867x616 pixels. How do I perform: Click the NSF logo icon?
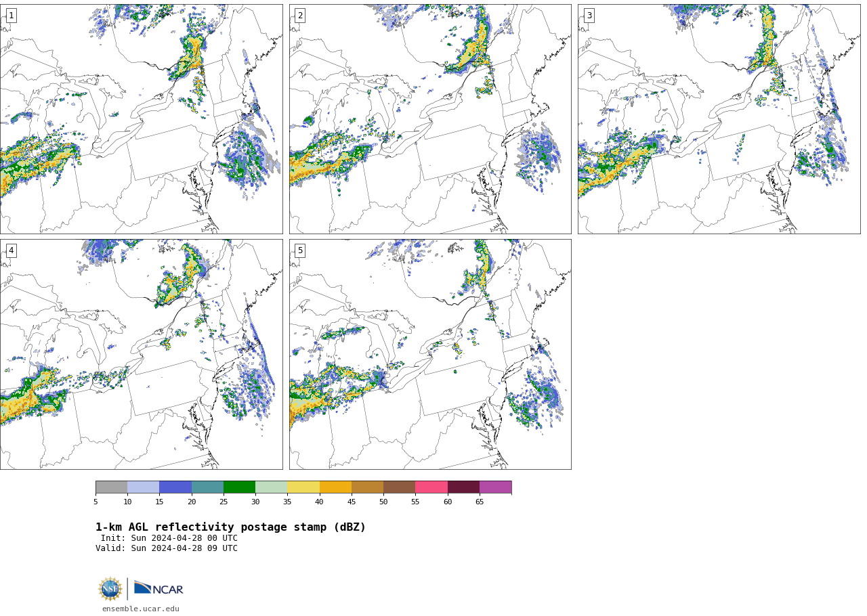pos(110,589)
